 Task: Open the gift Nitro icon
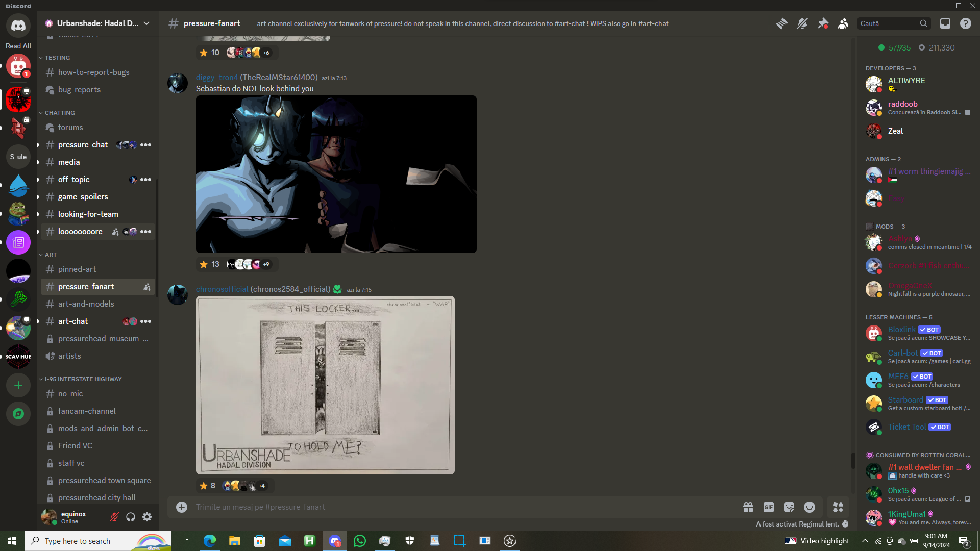click(748, 507)
